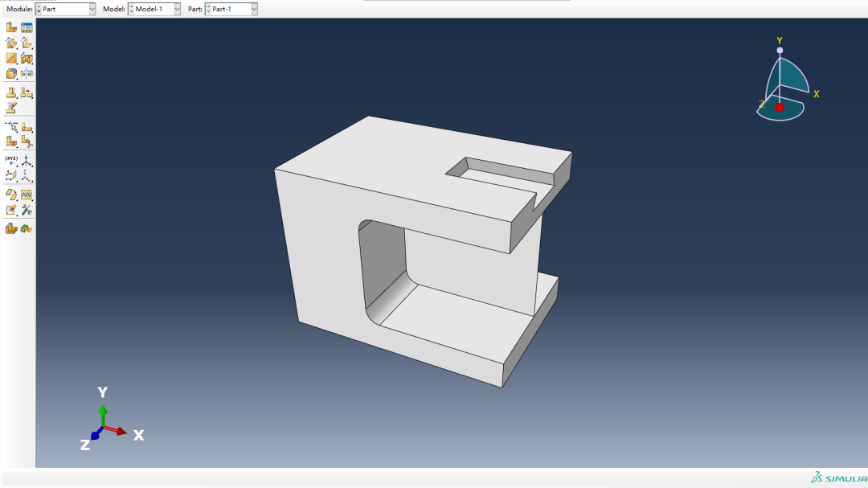Select the Create Datum CSYS three-points tool

pos(27,175)
